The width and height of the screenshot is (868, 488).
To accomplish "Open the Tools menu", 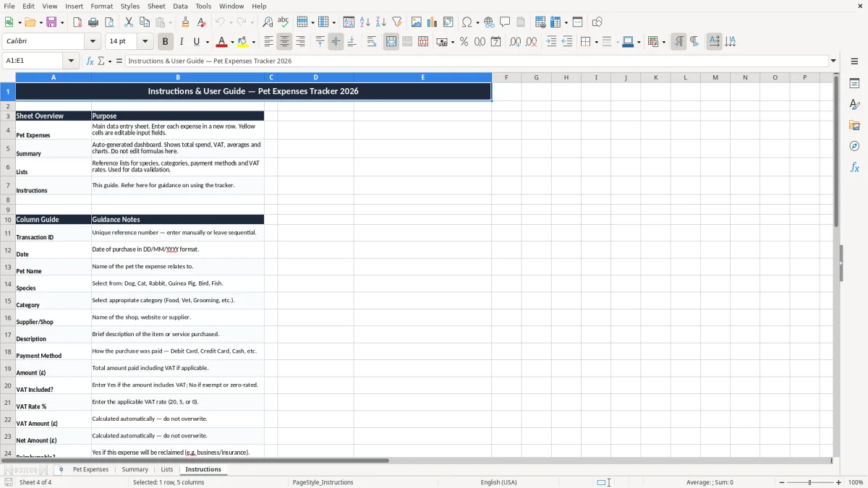I will pos(203,6).
